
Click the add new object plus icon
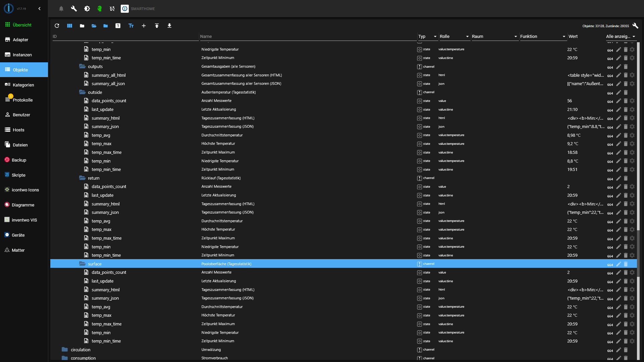pyautogui.click(x=144, y=26)
